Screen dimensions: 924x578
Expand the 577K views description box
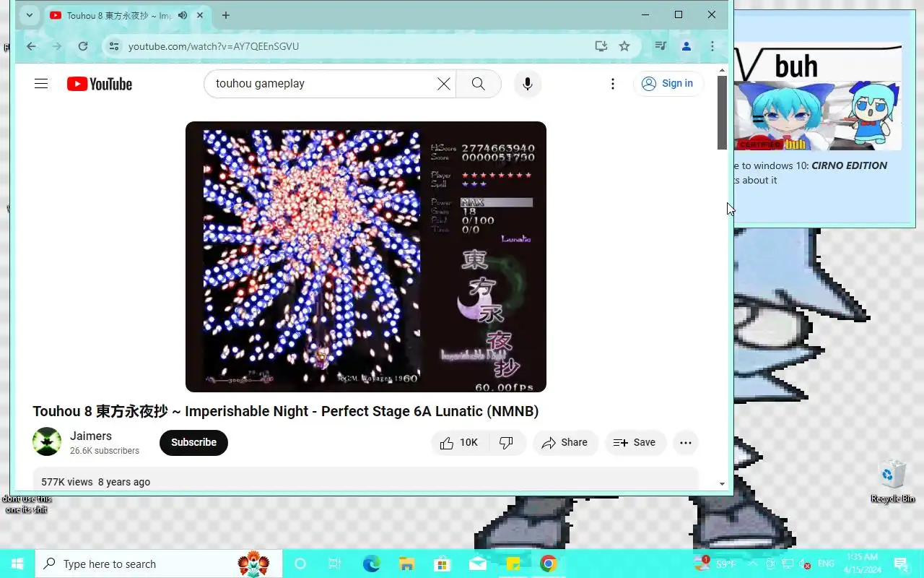(x=365, y=480)
